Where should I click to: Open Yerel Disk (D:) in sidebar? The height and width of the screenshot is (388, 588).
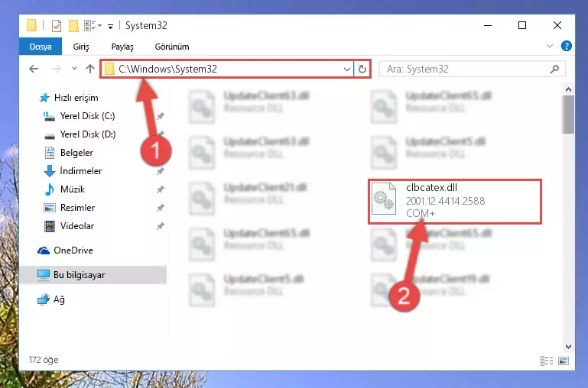pyautogui.click(x=88, y=134)
